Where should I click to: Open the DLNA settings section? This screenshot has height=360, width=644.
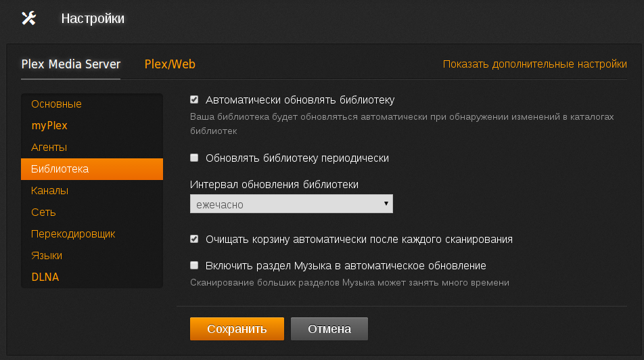(45, 277)
